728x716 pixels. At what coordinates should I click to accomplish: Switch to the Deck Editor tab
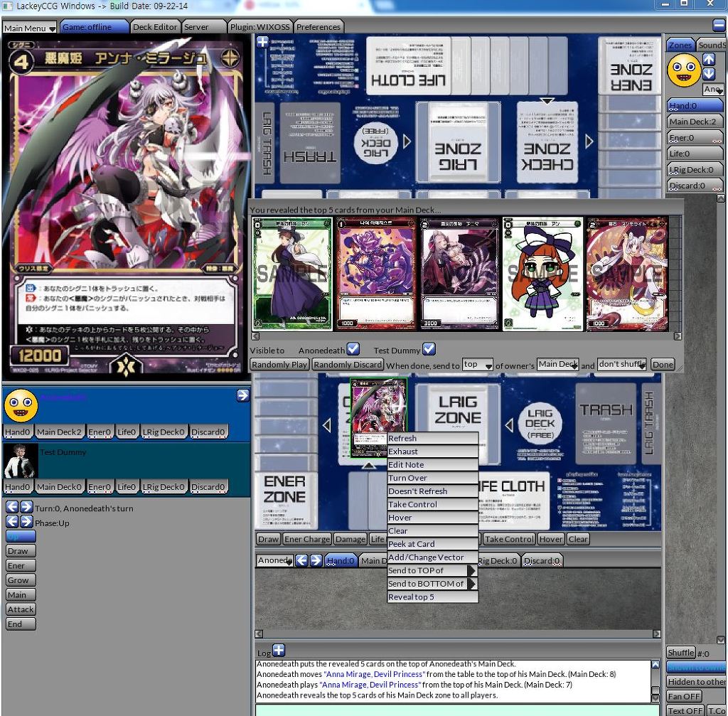[155, 27]
